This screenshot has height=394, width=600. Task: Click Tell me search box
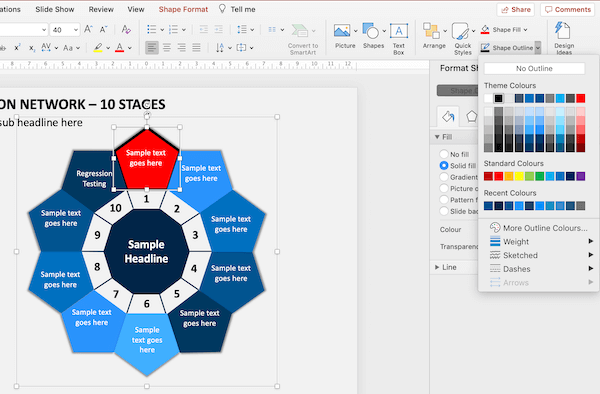[237, 9]
